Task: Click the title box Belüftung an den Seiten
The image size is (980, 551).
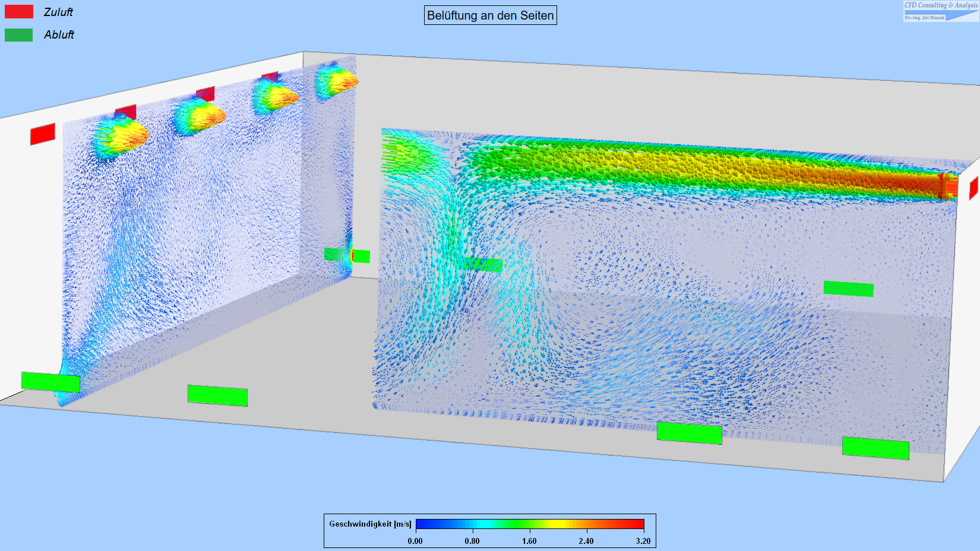Action: coord(490,15)
